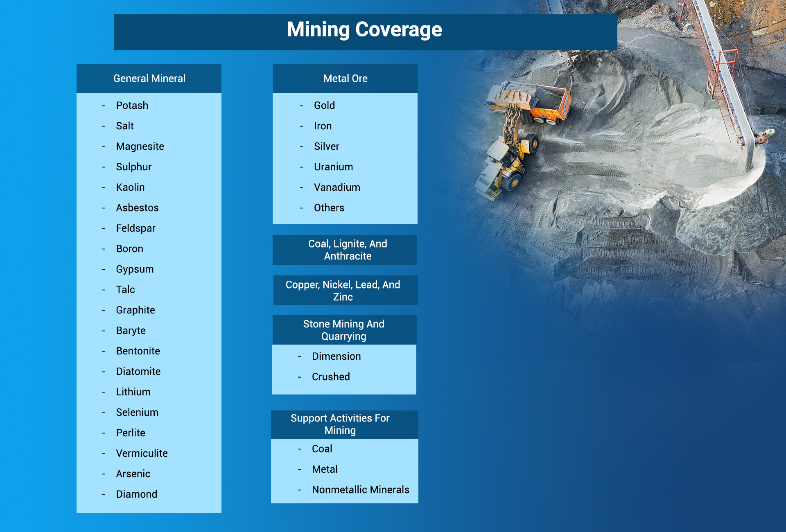
Task: Select Others under Metal Ore
Action: pyautogui.click(x=329, y=207)
